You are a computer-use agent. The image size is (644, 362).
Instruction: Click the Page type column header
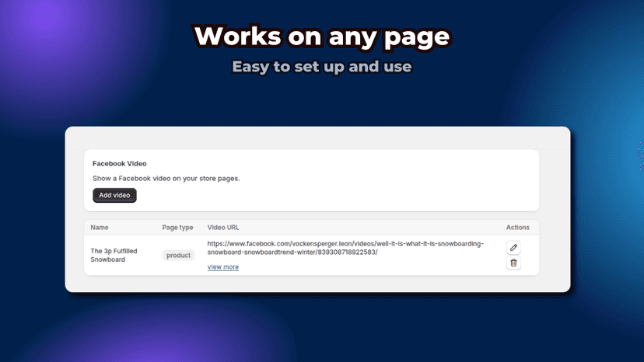pos(177,228)
